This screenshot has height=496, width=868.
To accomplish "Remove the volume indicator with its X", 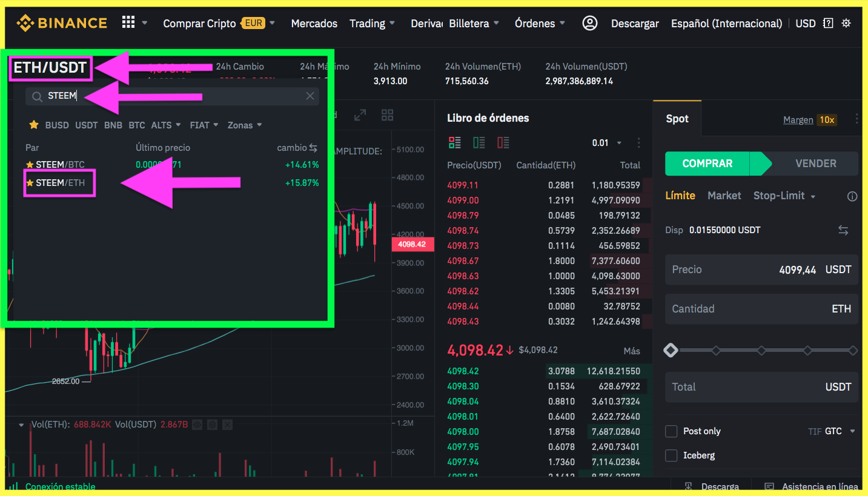I will coord(227,425).
